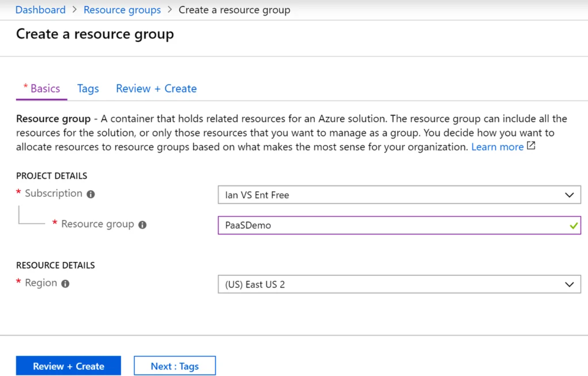The image size is (588, 376).
Task: Go to Resource groups breadcrumb
Action: coord(122,10)
